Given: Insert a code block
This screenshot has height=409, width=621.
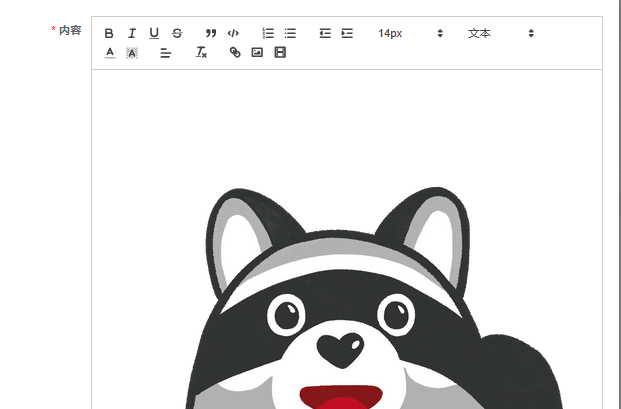Looking at the screenshot, I should pos(233,33).
